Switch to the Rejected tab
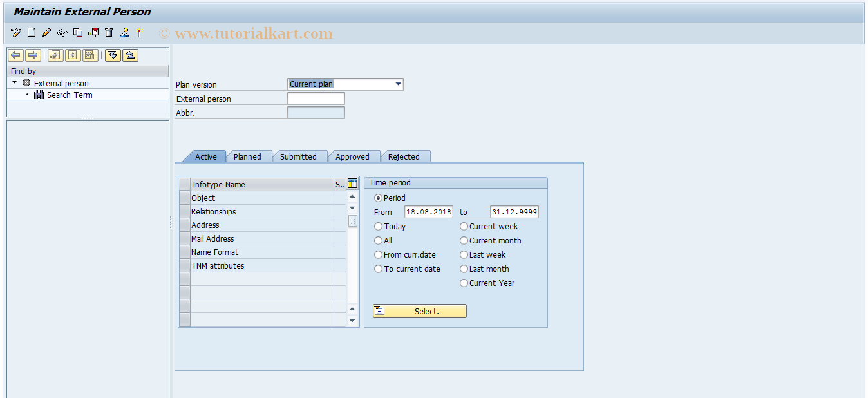 coord(404,156)
